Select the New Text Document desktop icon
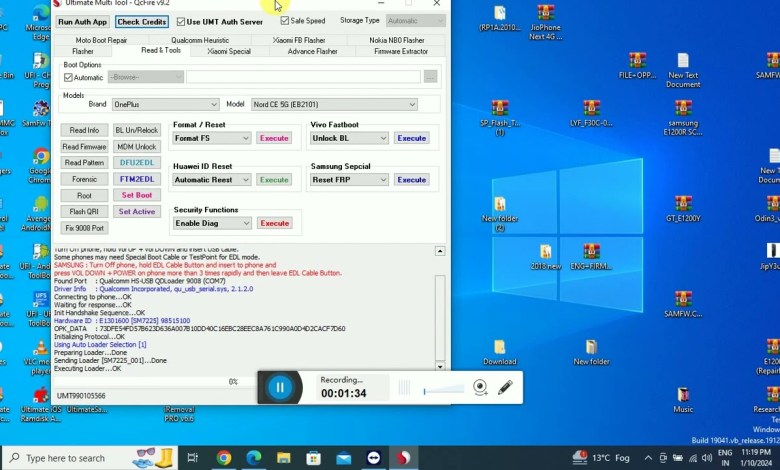 click(x=683, y=71)
